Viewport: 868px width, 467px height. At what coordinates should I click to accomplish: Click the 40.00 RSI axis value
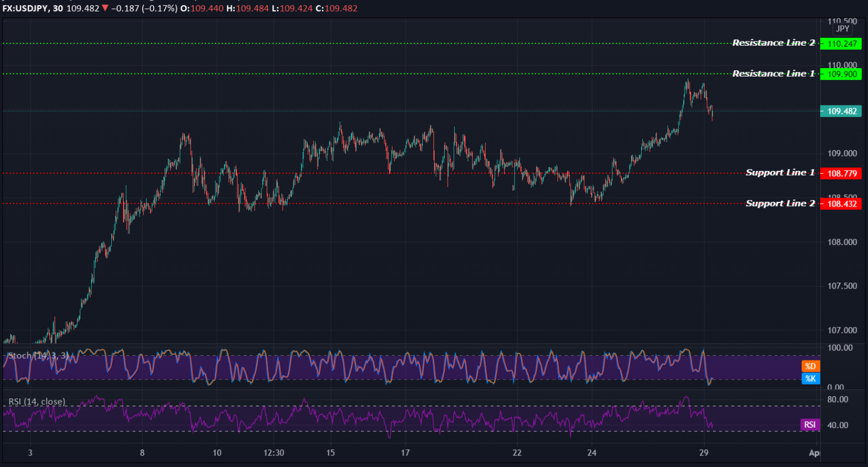click(838, 425)
